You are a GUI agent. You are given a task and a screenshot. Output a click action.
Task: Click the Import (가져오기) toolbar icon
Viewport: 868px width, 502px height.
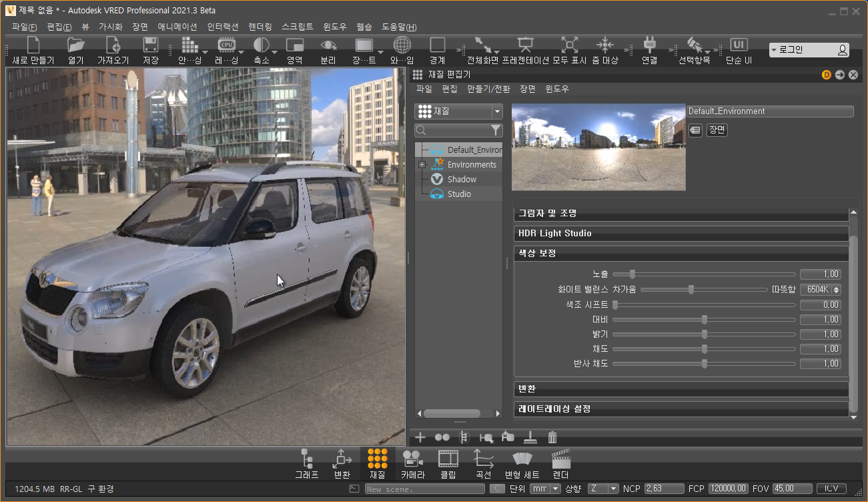[x=113, y=45]
